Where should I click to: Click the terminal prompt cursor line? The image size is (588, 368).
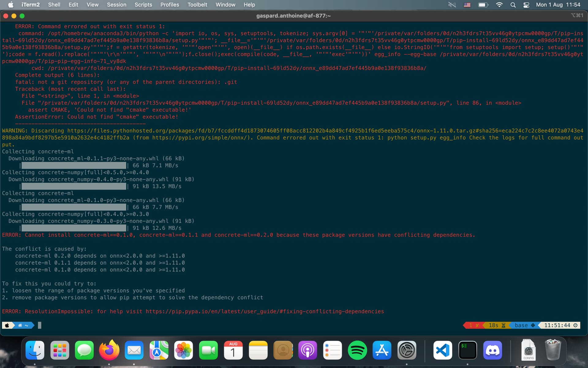click(40, 325)
